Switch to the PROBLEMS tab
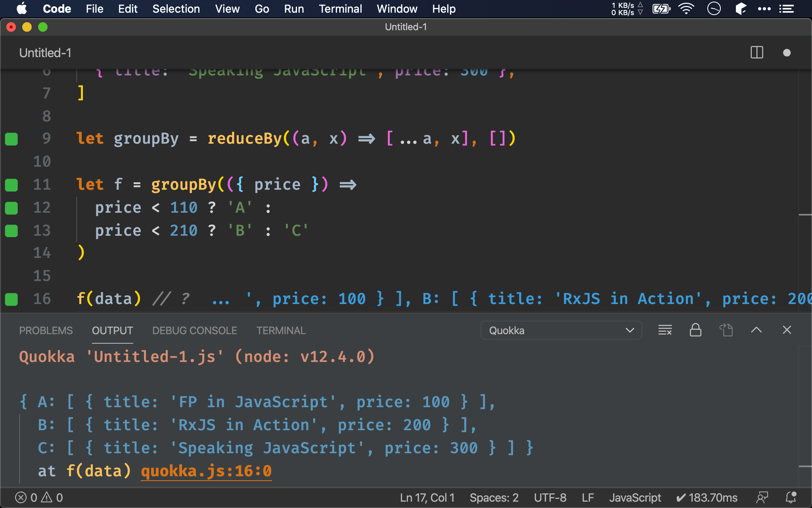 pyautogui.click(x=46, y=330)
